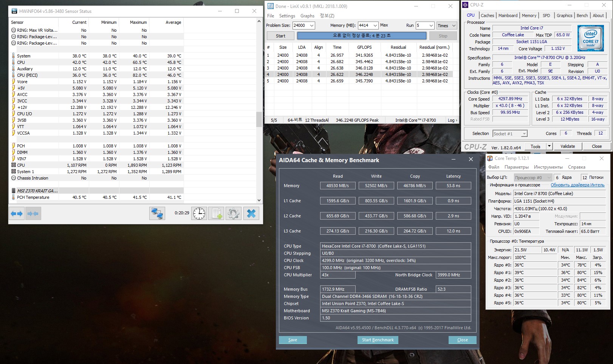Click the HWiNFO64 title bar app icon
613x364 pixels.
pyautogui.click(x=14, y=11)
